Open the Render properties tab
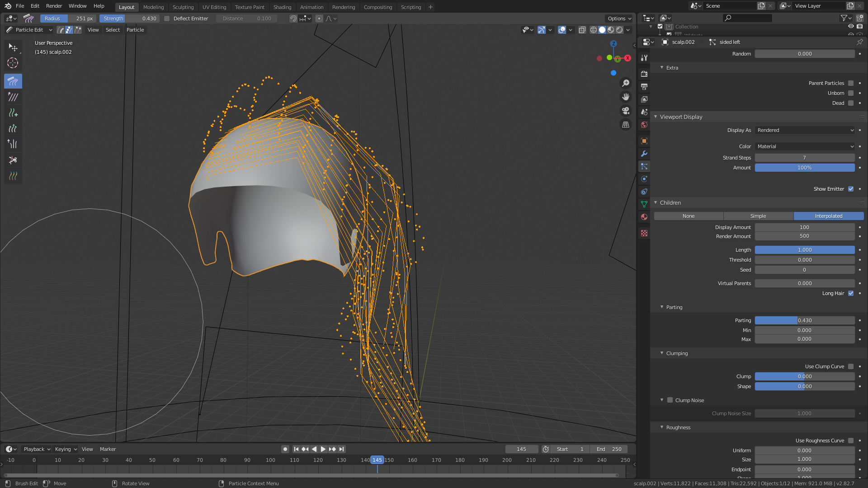 pos(644,74)
